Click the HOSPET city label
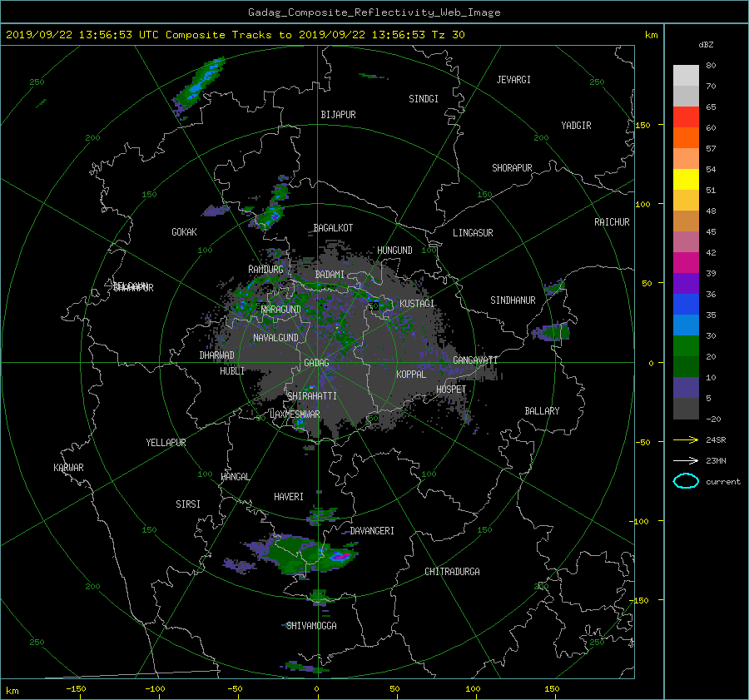The width and height of the screenshot is (749, 700). pos(451,390)
